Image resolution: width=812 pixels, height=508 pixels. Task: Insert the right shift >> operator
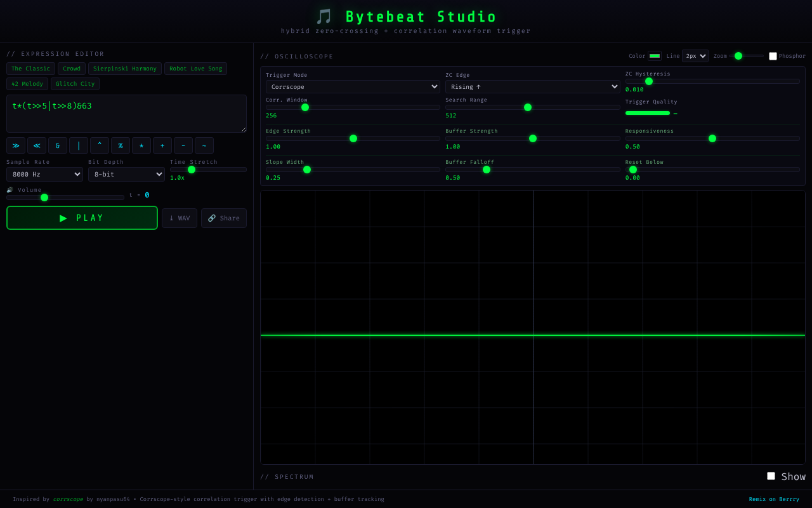point(16,145)
